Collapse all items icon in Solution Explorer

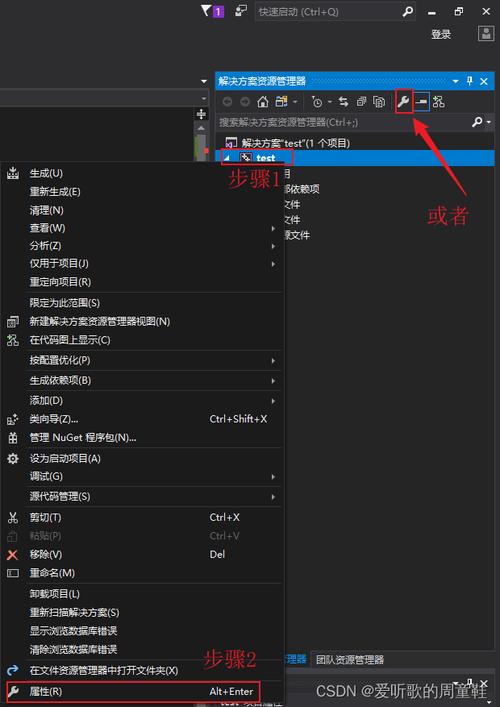click(361, 102)
